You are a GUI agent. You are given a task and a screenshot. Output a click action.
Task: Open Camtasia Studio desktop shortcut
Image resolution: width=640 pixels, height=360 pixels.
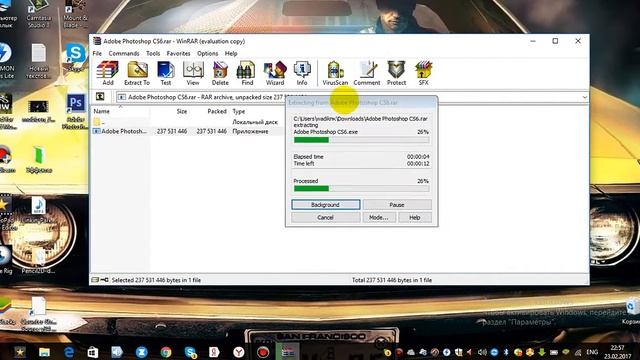tap(38, 14)
